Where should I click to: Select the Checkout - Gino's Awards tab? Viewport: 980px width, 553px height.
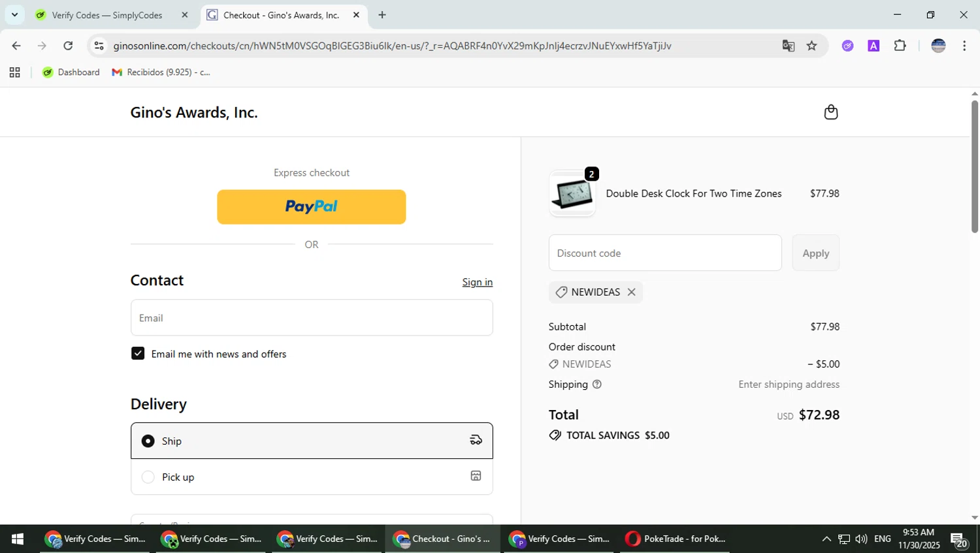pos(282,15)
